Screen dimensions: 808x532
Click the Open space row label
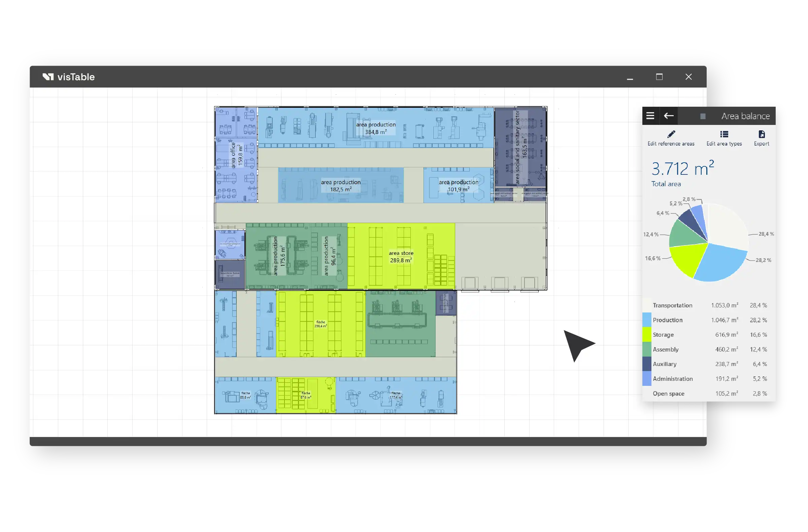point(668,394)
